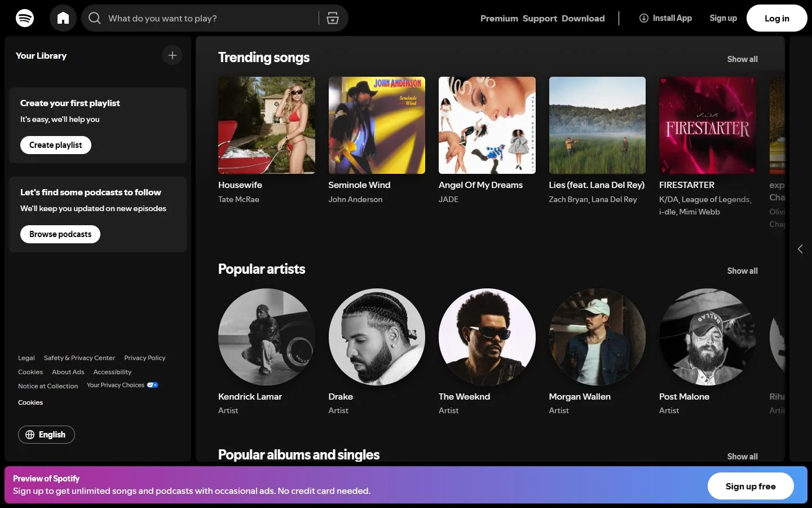
Task: Open the FIRESTARTER cover art
Action: click(x=708, y=125)
